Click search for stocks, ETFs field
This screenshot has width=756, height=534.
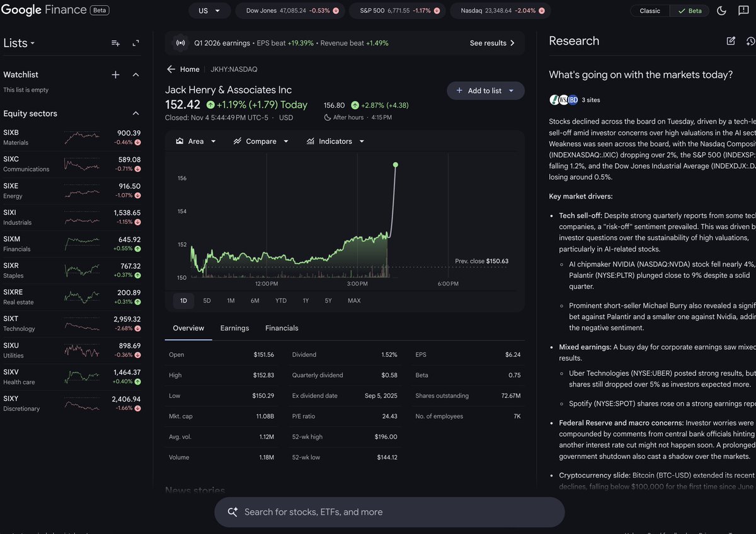[389, 512]
